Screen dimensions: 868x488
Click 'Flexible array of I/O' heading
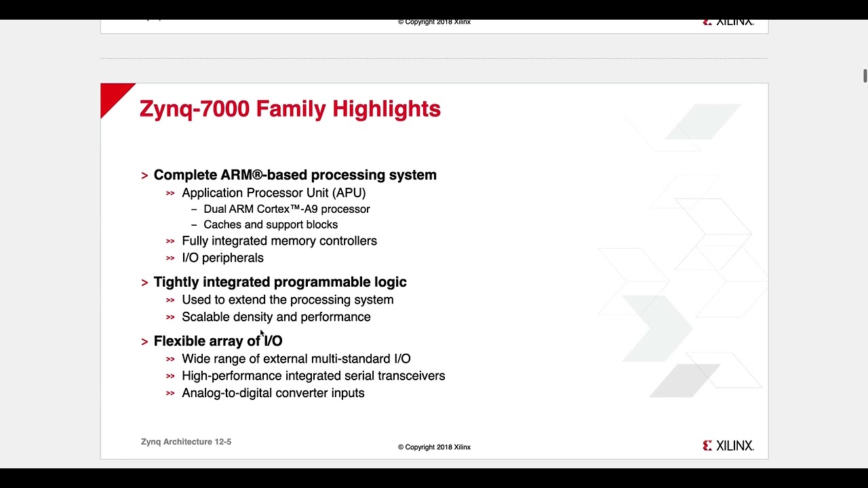tap(218, 341)
